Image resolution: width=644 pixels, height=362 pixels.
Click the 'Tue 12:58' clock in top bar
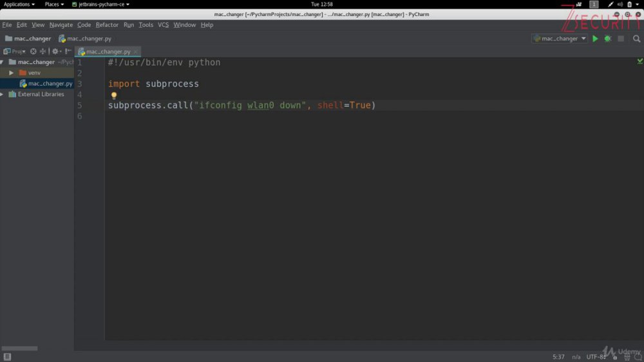(x=321, y=4)
